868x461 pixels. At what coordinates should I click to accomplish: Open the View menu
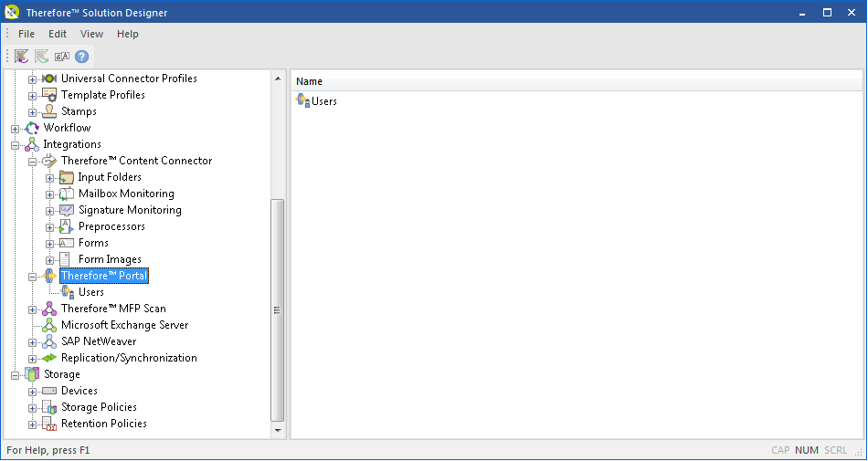coord(92,34)
